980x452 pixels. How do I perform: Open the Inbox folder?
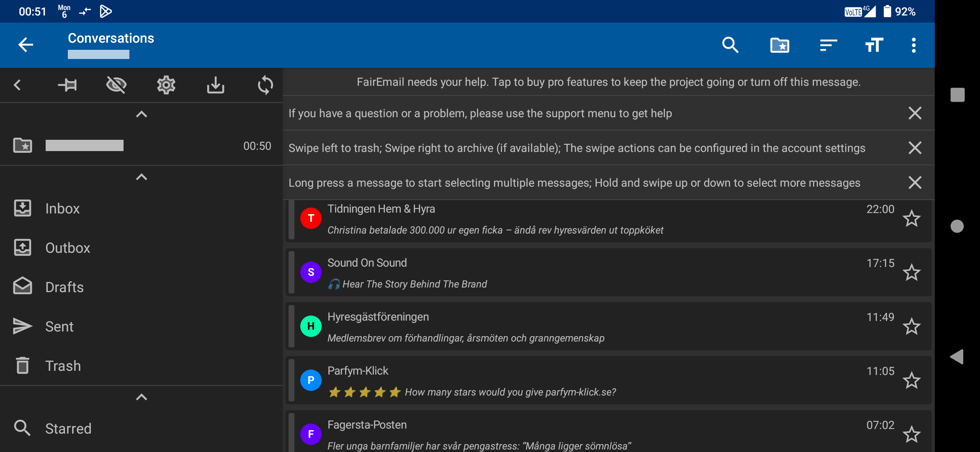(62, 208)
